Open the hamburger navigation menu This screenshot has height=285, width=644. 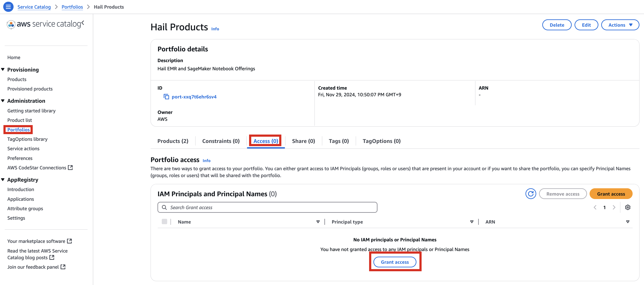point(8,7)
